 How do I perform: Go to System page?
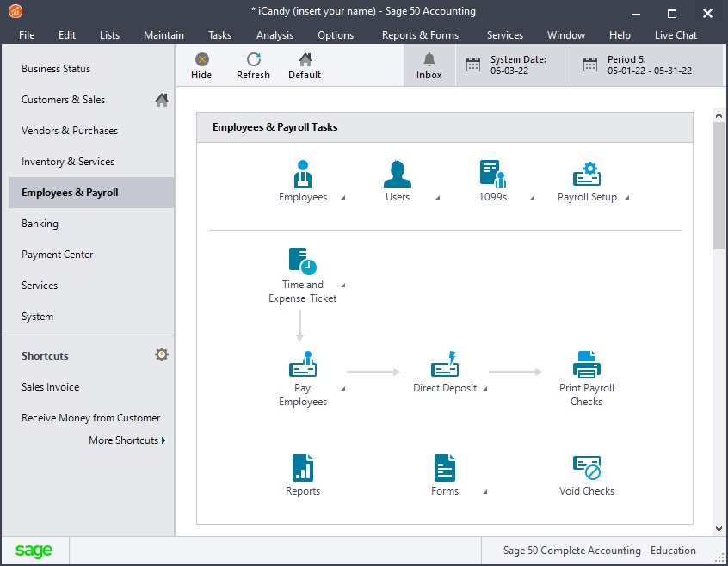[x=91, y=317]
